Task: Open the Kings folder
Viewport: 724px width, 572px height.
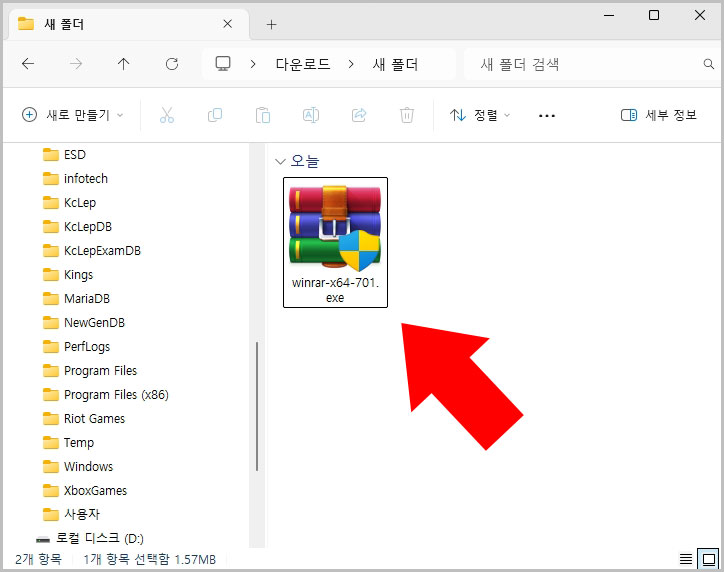Action: [x=68, y=275]
